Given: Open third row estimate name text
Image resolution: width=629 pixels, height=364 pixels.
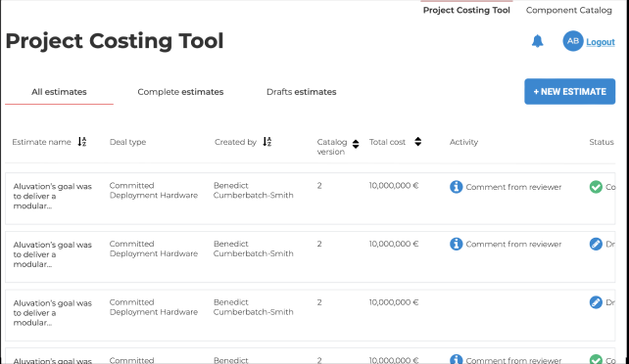Looking at the screenshot, I should point(53,313).
